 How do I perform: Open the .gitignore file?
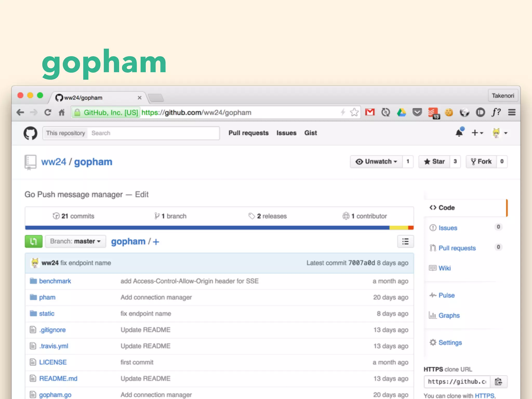click(52, 330)
